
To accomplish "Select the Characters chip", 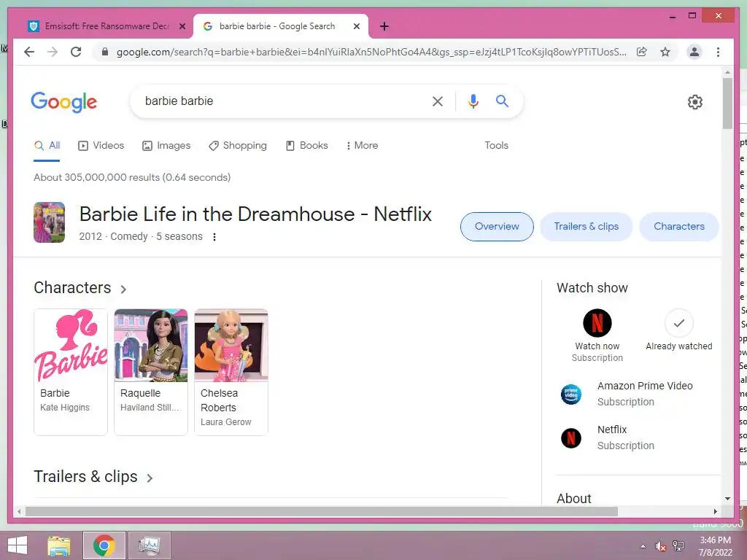I will tap(679, 227).
